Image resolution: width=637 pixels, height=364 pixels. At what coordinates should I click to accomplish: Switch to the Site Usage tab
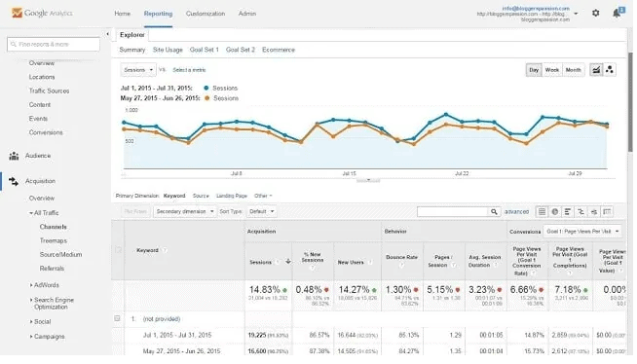[x=168, y=50]
